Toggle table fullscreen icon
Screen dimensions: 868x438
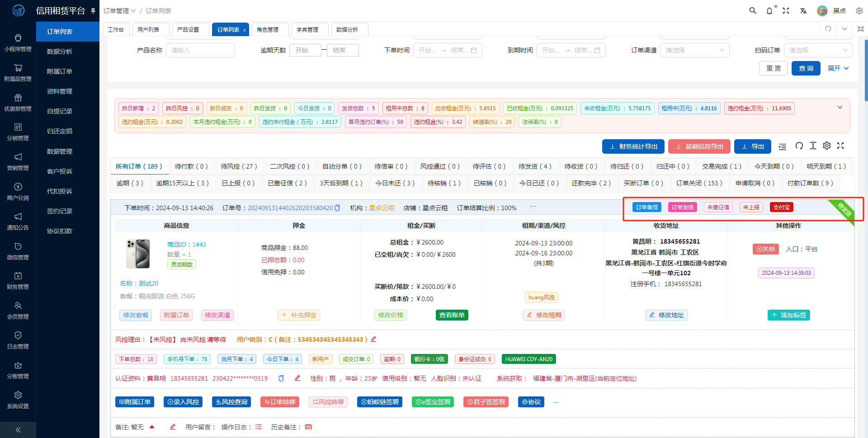pos(840,146)
